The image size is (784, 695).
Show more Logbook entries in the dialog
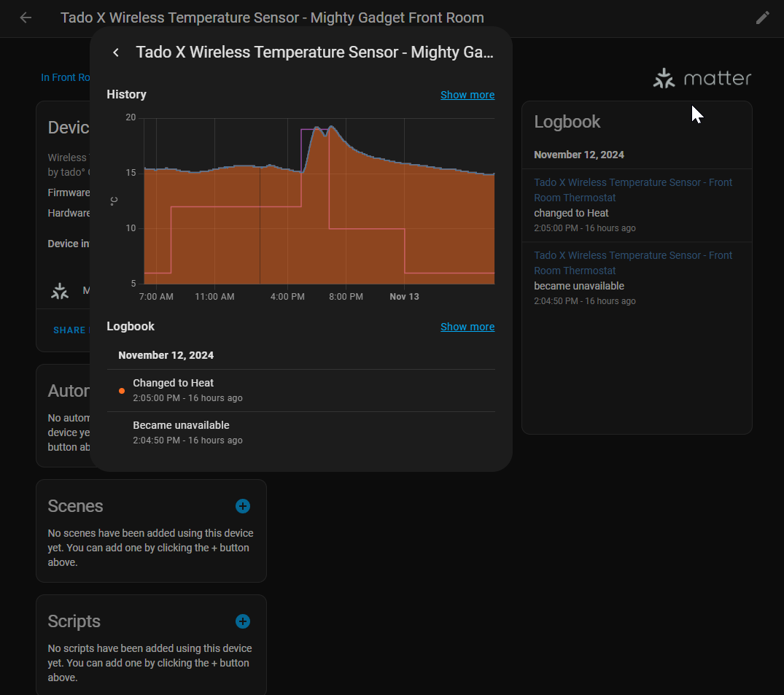click(x=467, y=327)
